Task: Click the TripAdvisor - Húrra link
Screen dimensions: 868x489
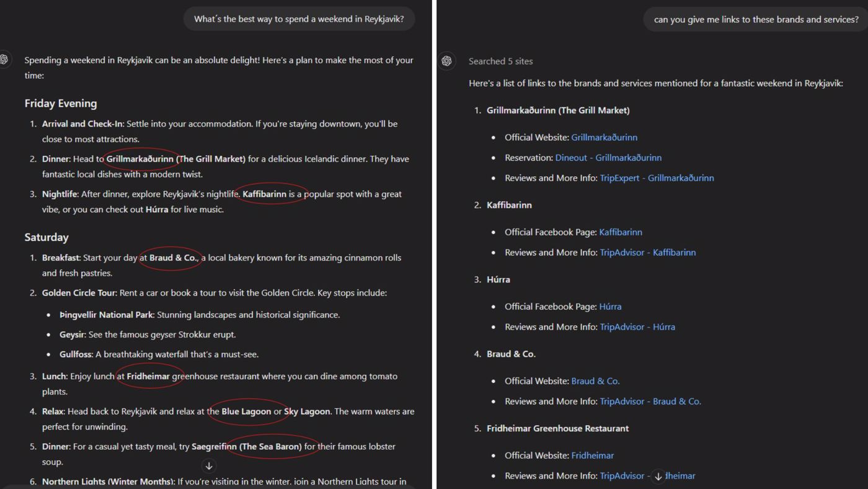Action: [637, 327]
